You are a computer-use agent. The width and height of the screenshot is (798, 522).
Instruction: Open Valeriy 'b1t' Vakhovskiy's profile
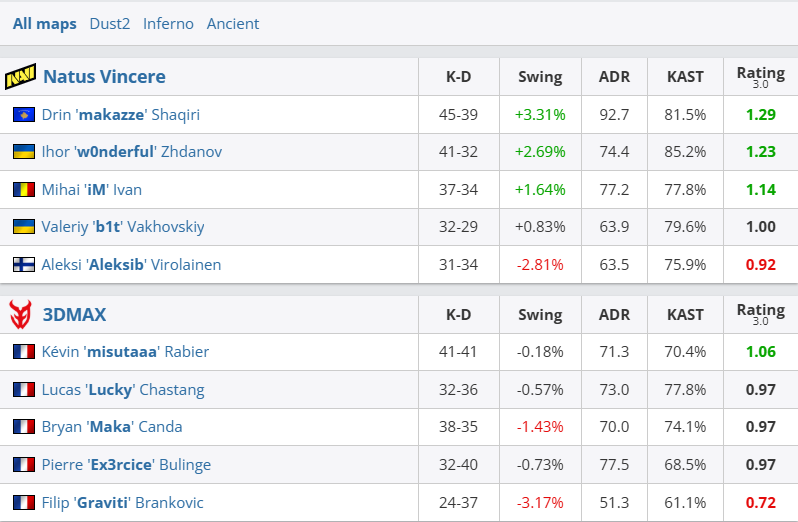click(x=123, y=227)
